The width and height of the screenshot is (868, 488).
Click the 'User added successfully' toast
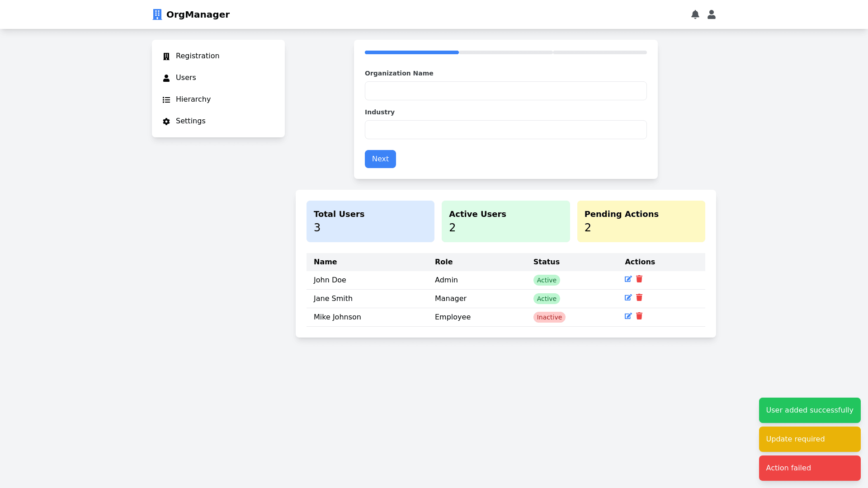(809, 410)
